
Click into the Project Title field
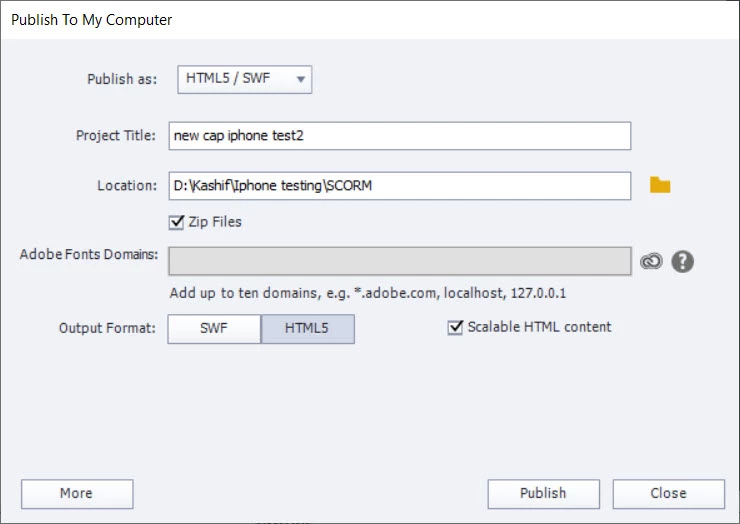(400, 136)
